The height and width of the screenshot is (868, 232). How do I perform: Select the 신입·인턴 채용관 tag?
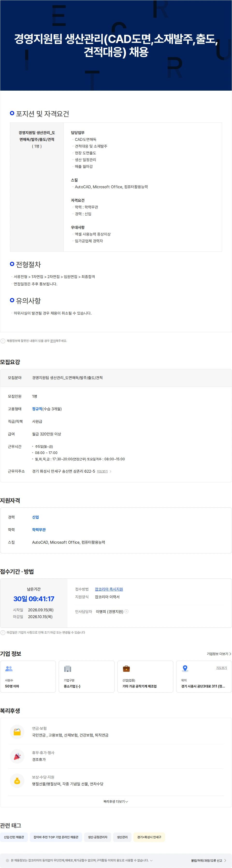[x=14, y=837]
